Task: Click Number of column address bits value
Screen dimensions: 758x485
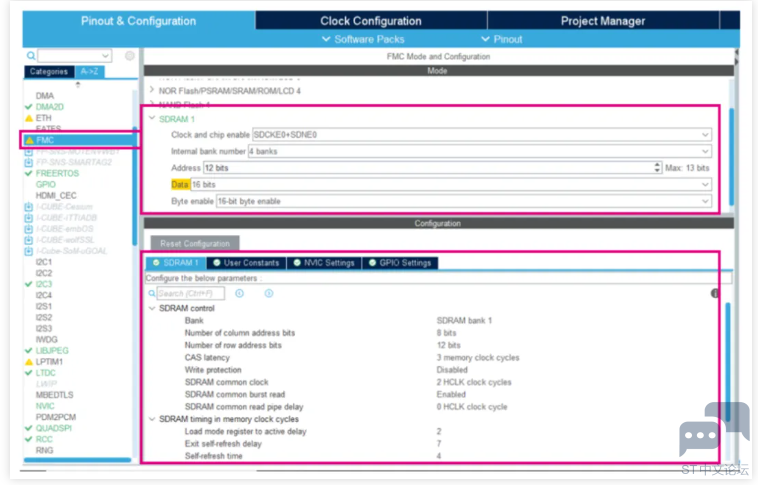Action: (446, 333)
